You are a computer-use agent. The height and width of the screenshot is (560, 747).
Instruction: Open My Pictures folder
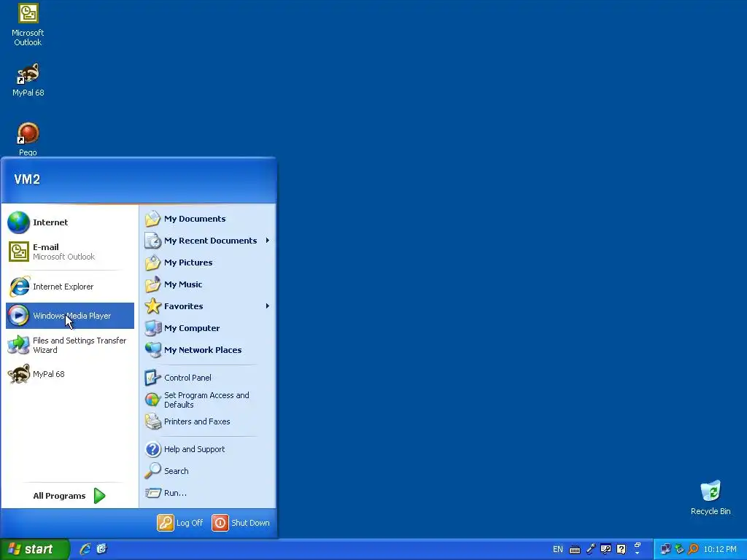click(208, 262)
